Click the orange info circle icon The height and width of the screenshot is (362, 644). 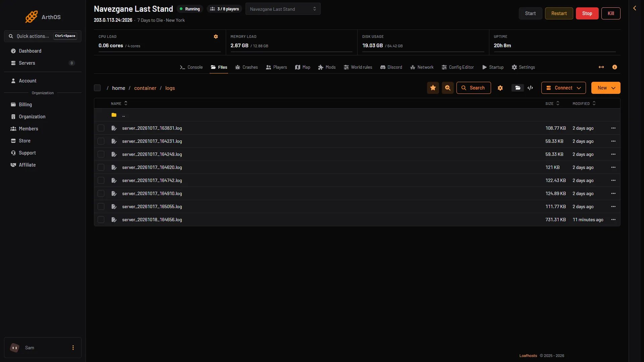pos(614,67)
